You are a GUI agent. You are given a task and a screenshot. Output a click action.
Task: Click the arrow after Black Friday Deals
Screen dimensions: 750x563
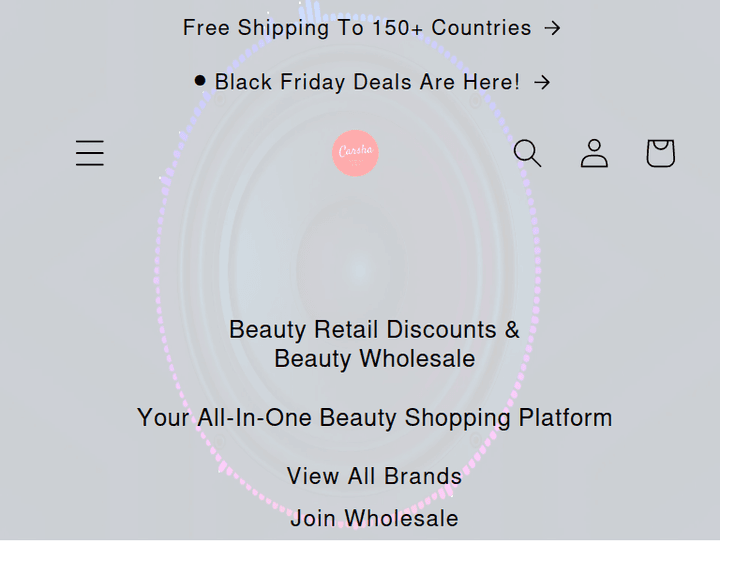coord(542,83)
